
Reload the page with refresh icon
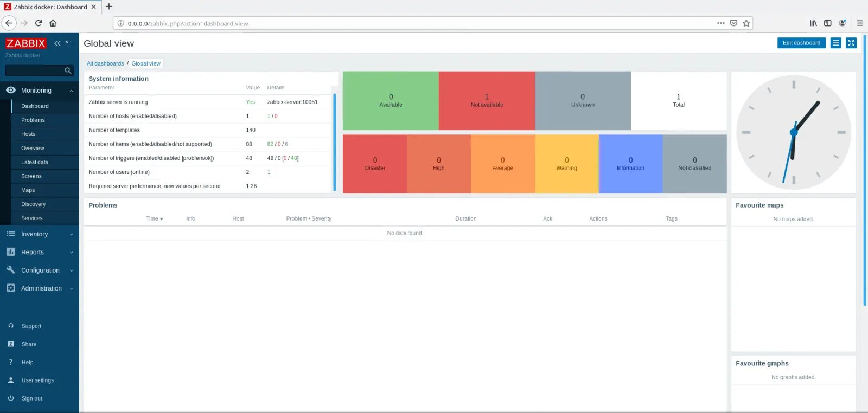click(x=39, y=23)
